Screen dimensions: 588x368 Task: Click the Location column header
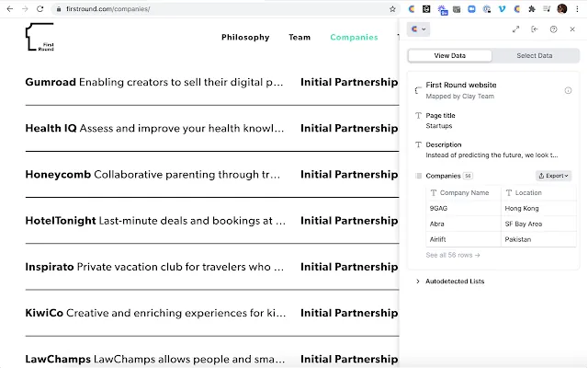pos(538,192)
